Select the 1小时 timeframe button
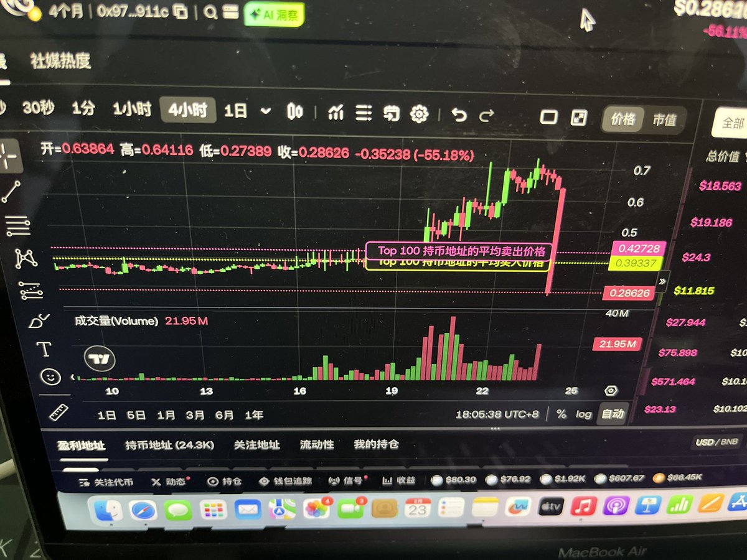Image resolution: width=747 pixels, height=560 pixels. click(132, 110)
